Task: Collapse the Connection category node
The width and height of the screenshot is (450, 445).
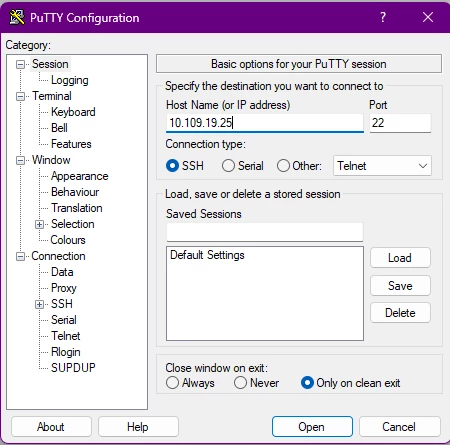Action: [20, 256]
